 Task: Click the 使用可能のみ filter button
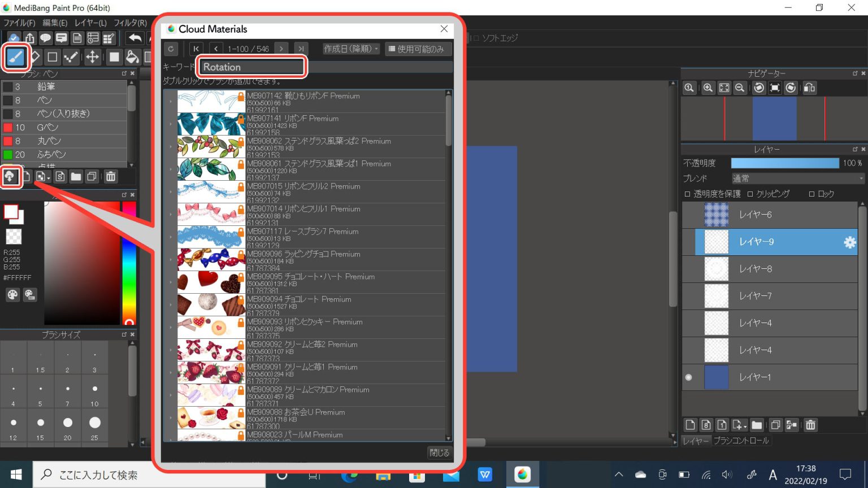tap(418, 49)
